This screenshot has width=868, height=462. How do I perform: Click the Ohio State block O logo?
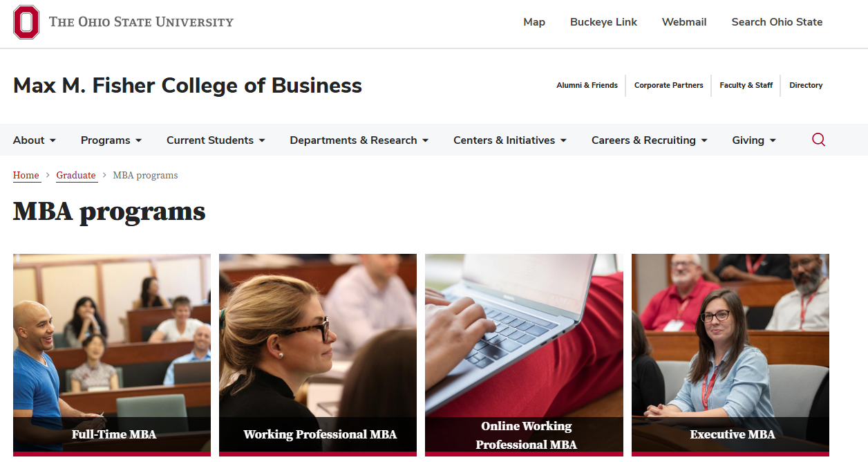coord(26,22)
